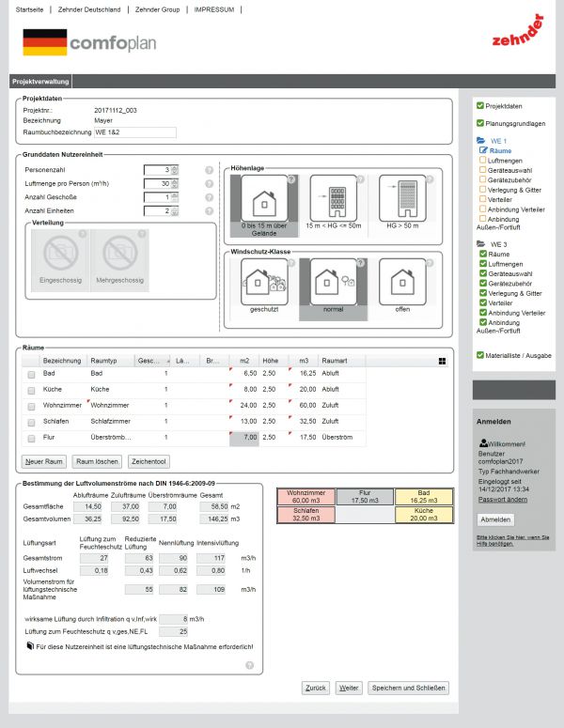Click the Neuer Raum button
Screen dimensions: 564x728
(x=43, y=462)
